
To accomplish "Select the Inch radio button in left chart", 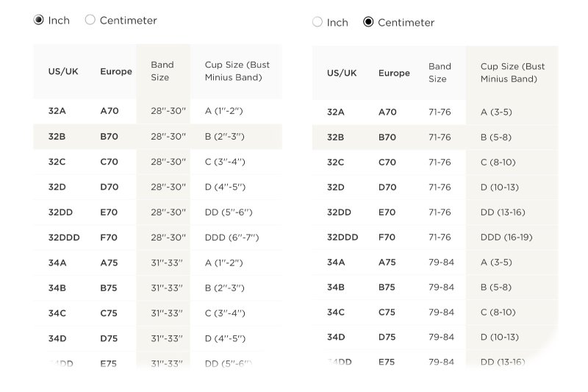I will point(39,20).
